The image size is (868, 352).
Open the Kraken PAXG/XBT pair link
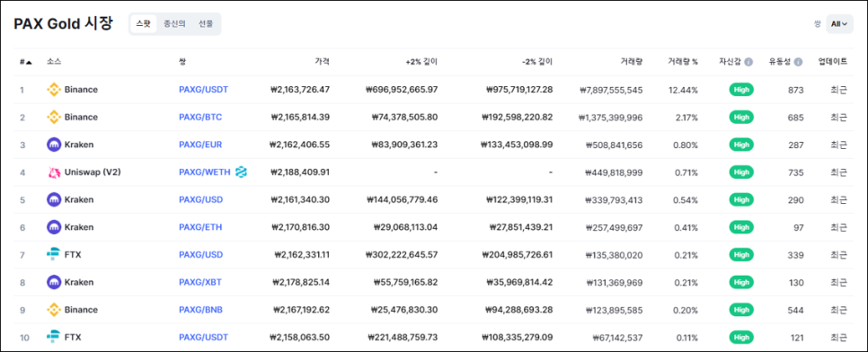199,282
